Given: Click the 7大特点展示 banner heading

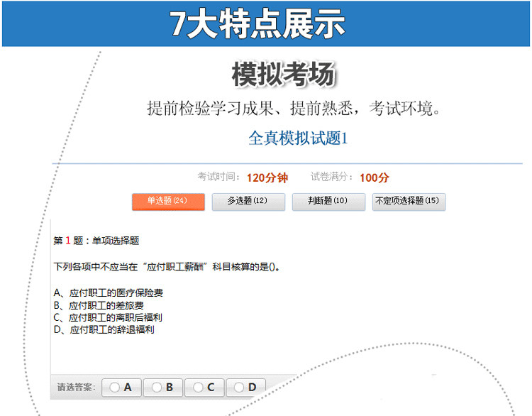Looking at the screenshot, I should (x=257, y=23).
